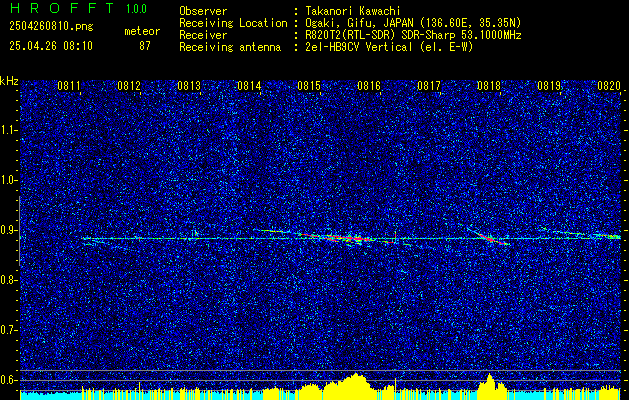Click the 0818 time marker
The width and height of the screenshot is (629, 400).
(x=489, y=85)
